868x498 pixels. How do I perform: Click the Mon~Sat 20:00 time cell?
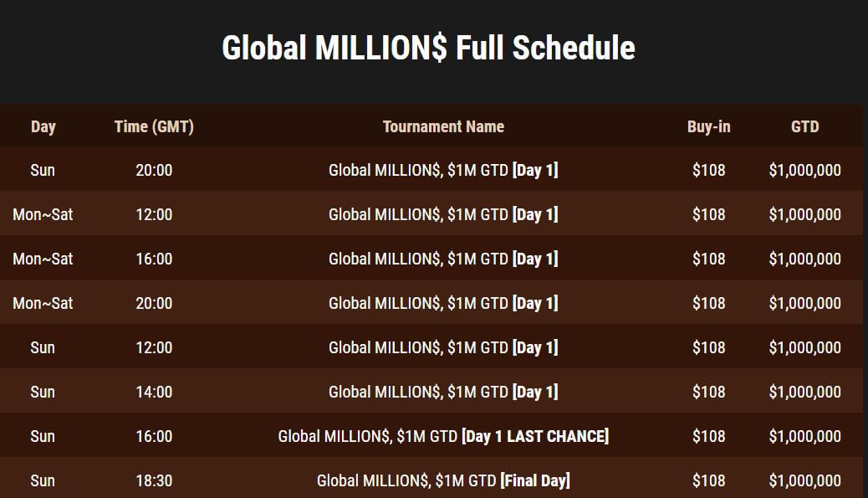(x=154, y=303)
